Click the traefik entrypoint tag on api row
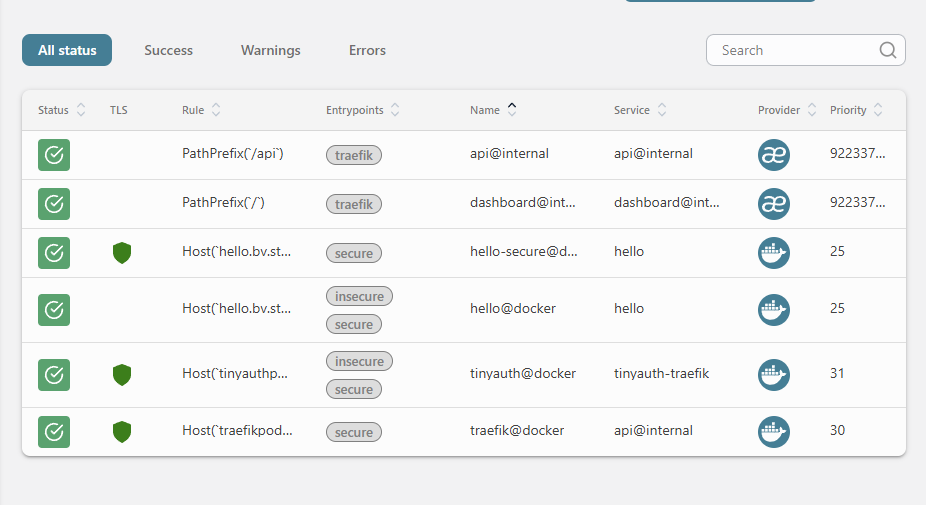Viewport: 926px width, 505px height. click(354, 155)
